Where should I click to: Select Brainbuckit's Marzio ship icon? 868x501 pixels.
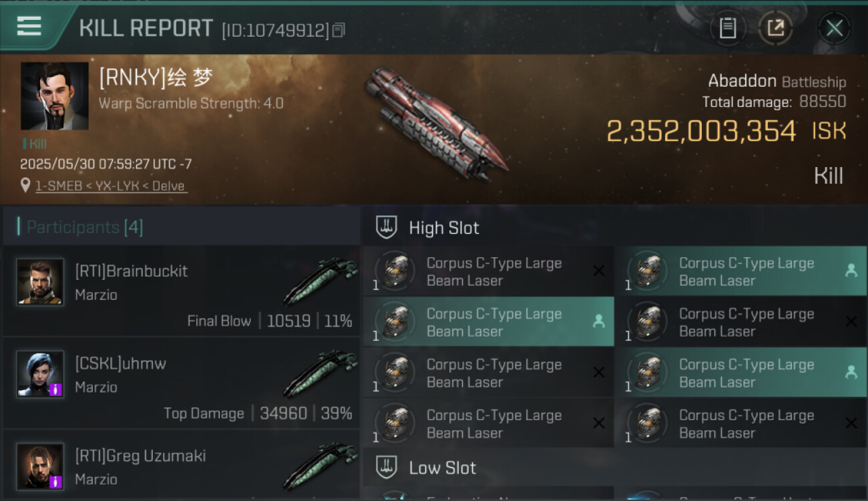coord(320,281)
